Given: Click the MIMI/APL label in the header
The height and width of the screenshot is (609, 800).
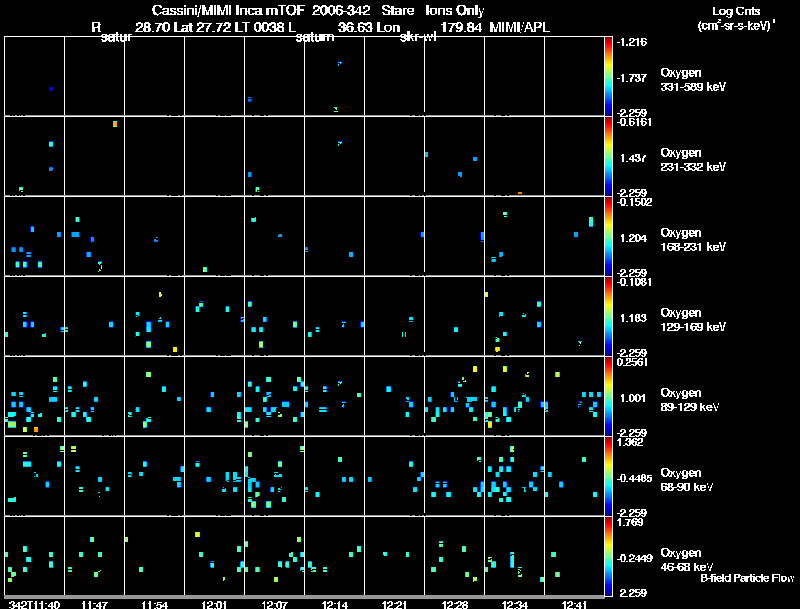Looking at the screenshot, I should (519, 27).
